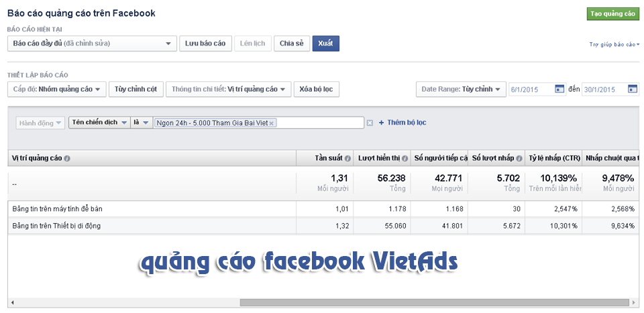The image size is (644, 313).
Task: Click the total reach value 42.771
Action: coord(449,178)
